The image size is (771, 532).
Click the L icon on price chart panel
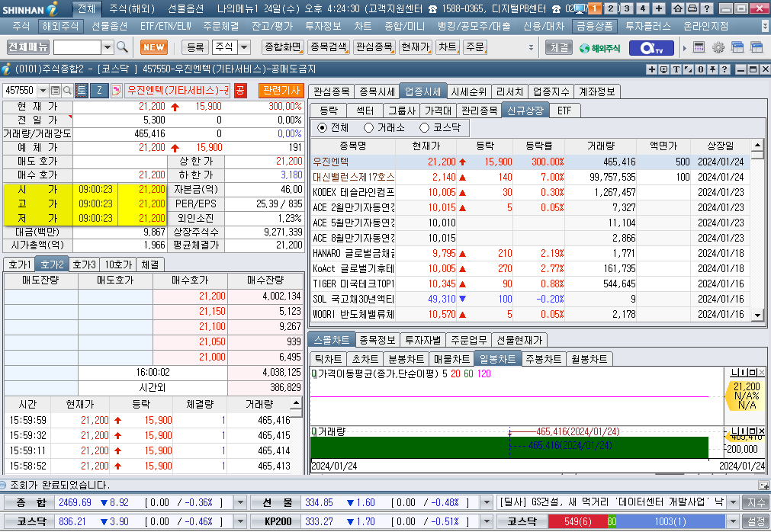click(734, 373)
